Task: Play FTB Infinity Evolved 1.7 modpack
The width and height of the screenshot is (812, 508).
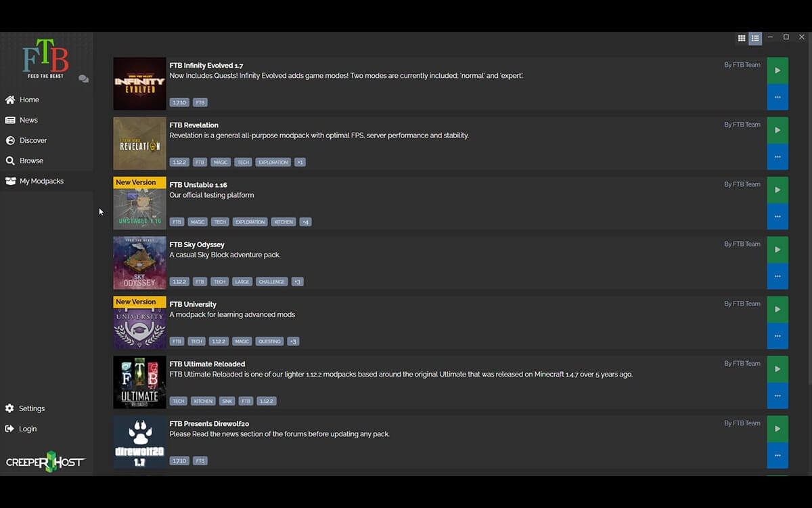Action: [x=777, y=70]
